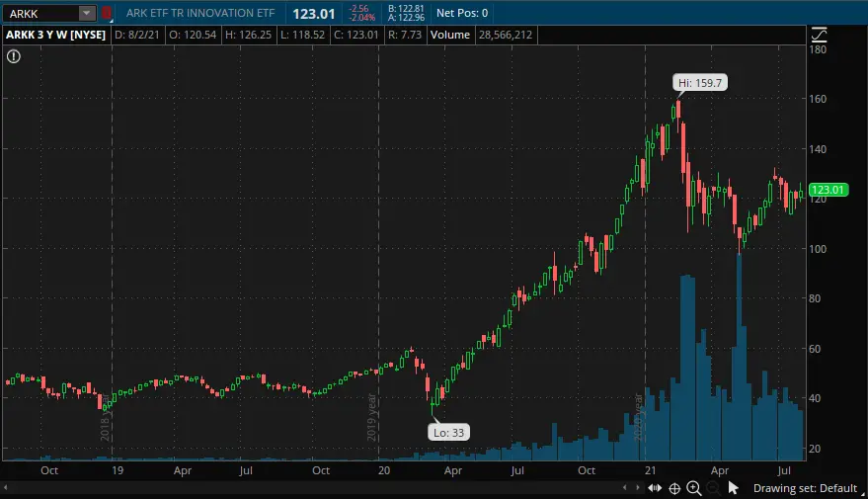Open the Drawing set: Default menu
The width and height of the screenshot is (868, 499).
[x=808, y=488]
